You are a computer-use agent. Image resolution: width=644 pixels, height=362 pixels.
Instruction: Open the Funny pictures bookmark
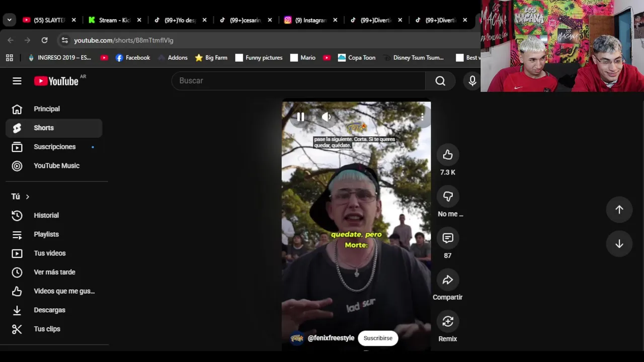click(259, 58)
